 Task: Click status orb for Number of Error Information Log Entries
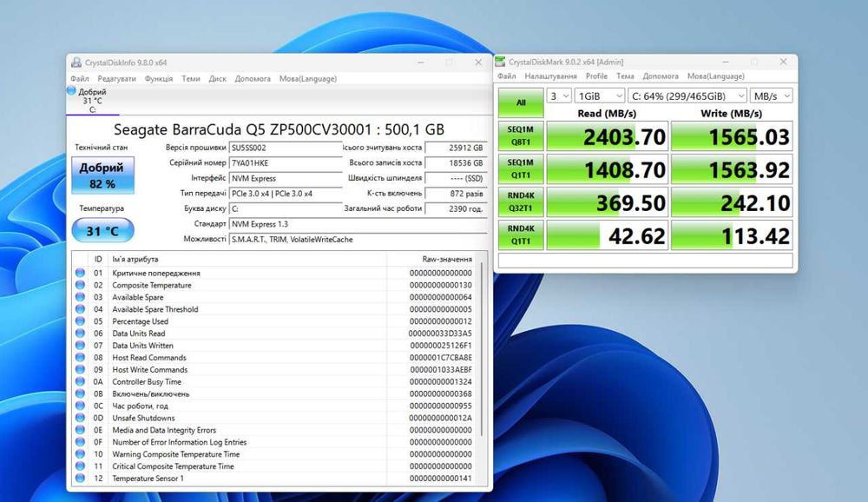(80, 442)
